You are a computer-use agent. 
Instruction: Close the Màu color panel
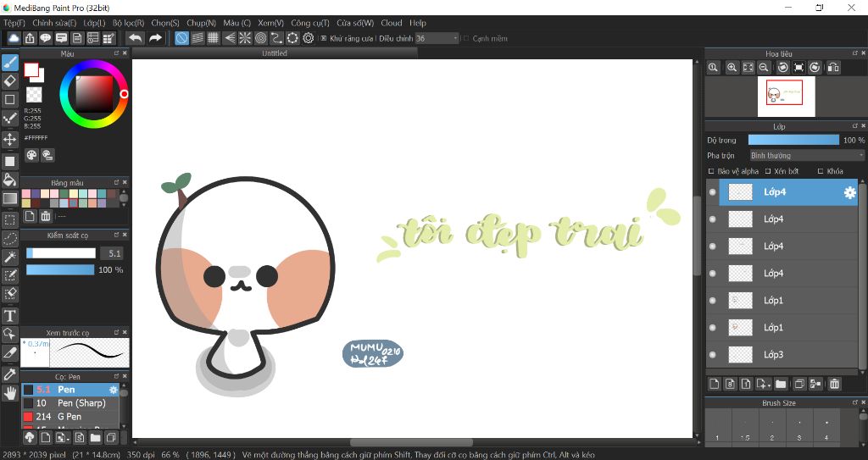pyautogui.click(x=125, y=53)
